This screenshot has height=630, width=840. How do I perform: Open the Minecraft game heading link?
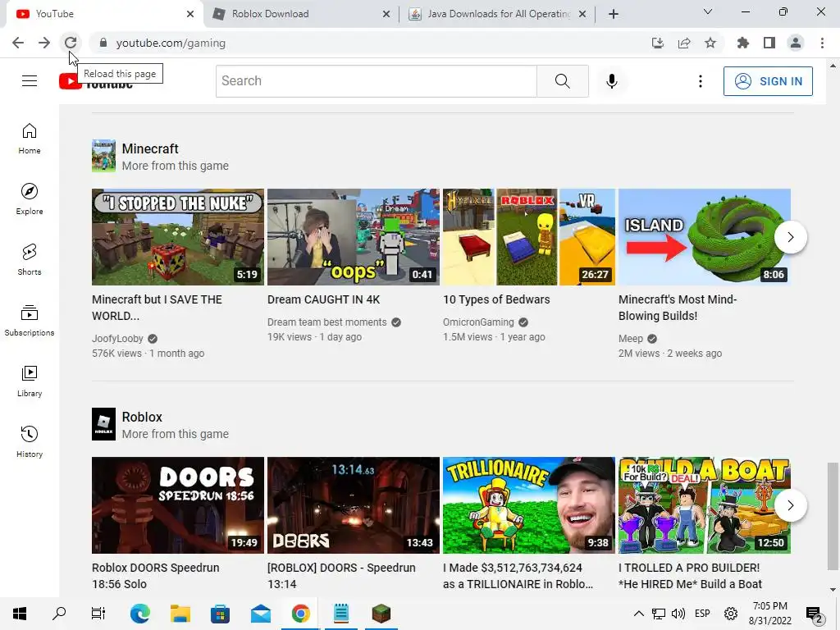(150, 148)
